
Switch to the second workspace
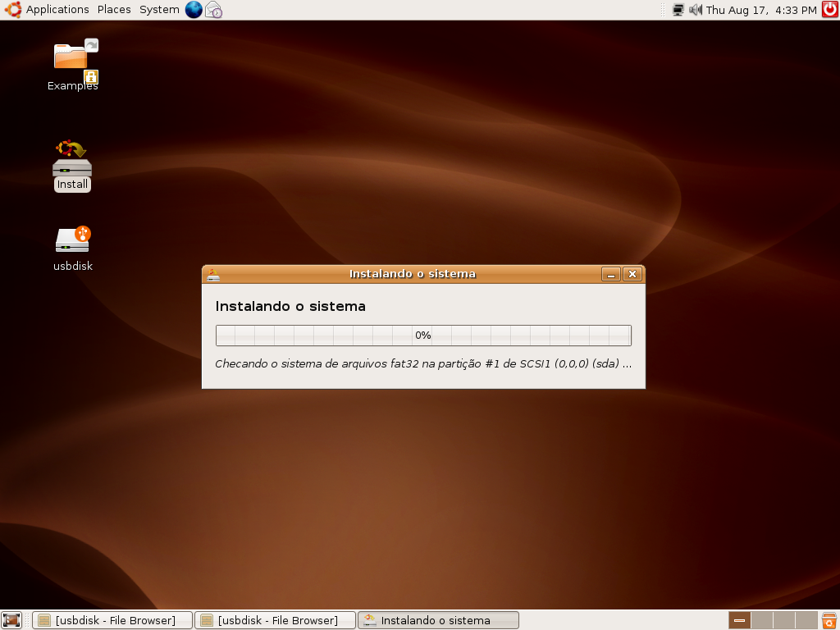(762, 620)
